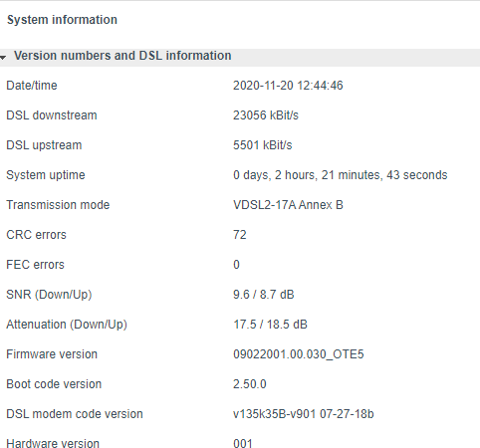Image resolution: width=480 pixels, height=448 pixels.
Task: Select the uptime value text
Action: point(341,175)
